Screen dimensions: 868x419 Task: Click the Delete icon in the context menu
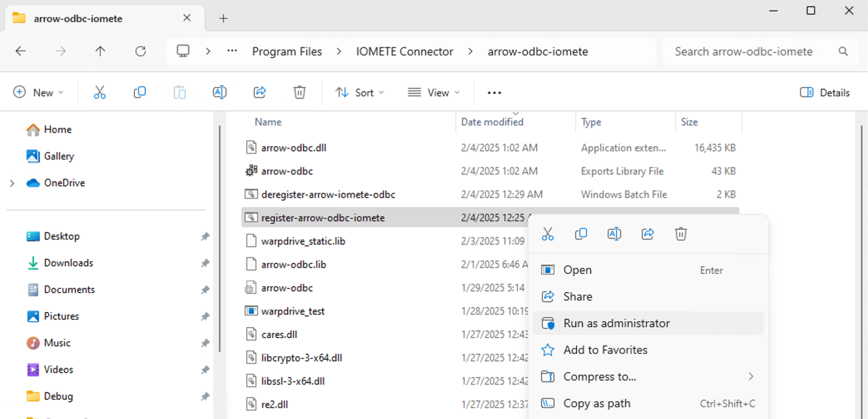click(x=681, y=234)
